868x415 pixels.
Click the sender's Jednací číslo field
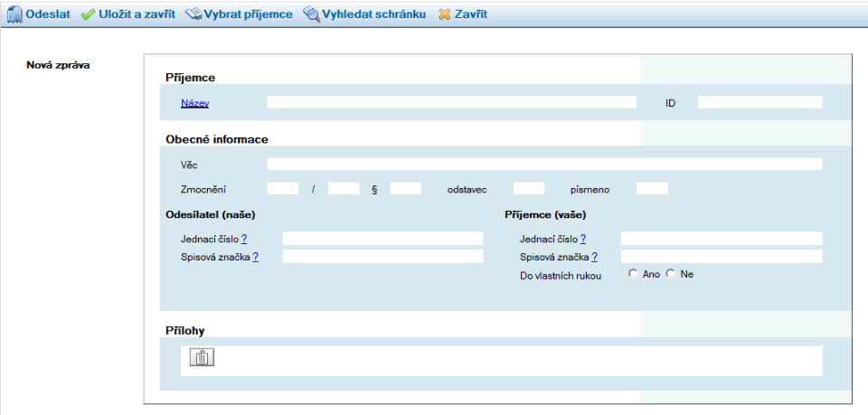(383, 239)
